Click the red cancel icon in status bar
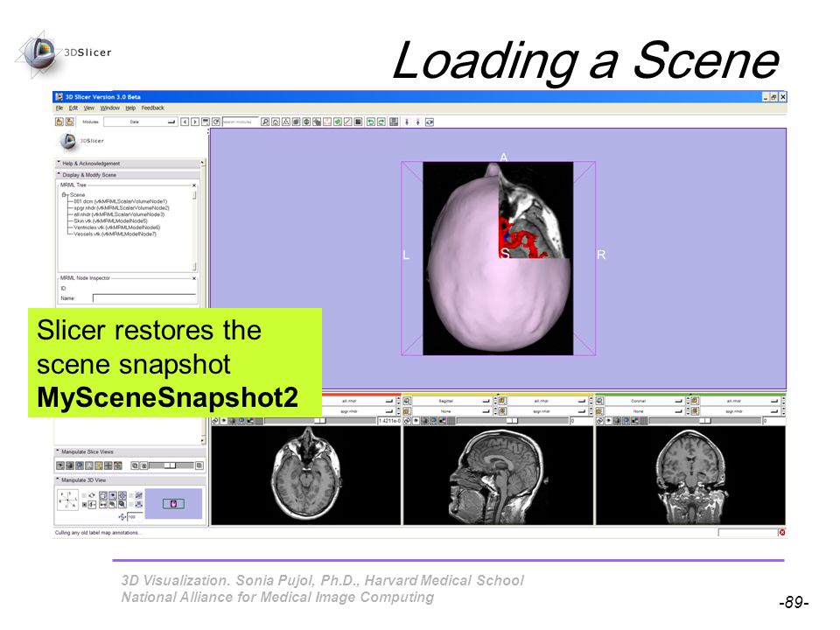840x630 pixels. [781, 533]
